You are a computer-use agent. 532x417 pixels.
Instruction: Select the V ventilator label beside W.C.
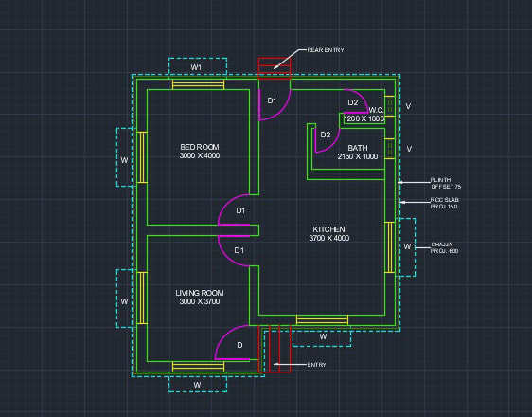point(408,106)
